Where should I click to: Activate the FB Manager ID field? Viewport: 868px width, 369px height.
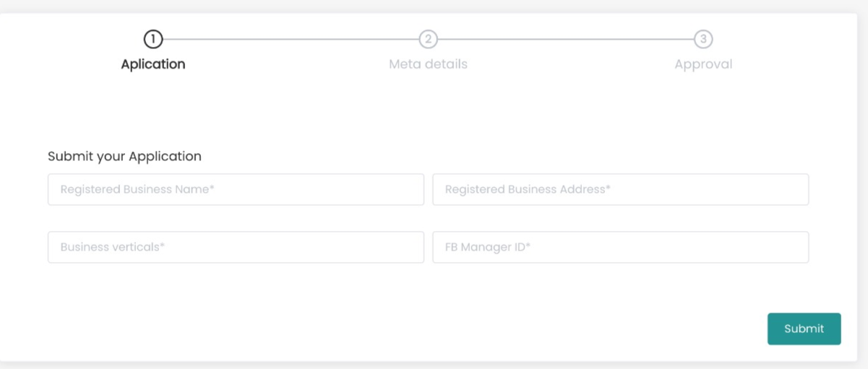[620, 247]
